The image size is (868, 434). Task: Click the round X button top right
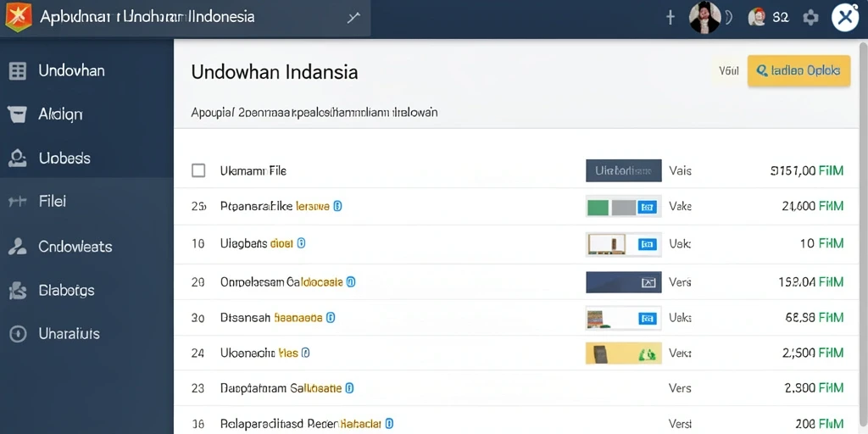tap(846, 18)
